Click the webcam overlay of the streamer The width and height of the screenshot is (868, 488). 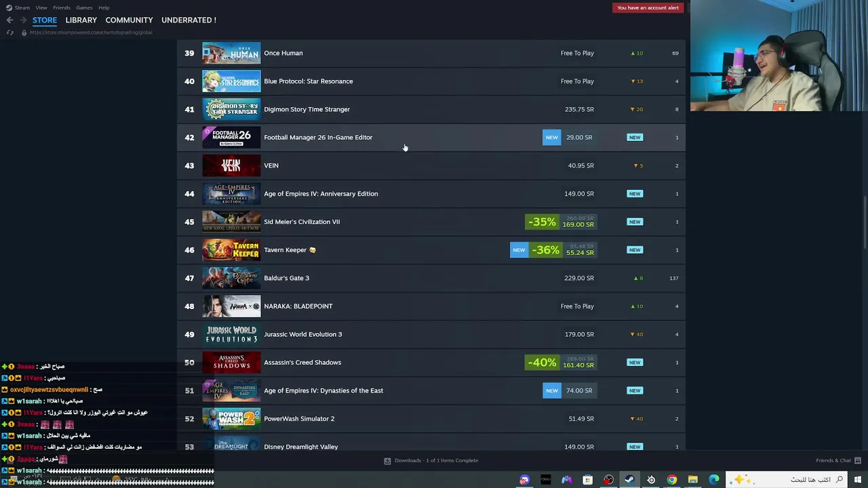click(778, 56)
